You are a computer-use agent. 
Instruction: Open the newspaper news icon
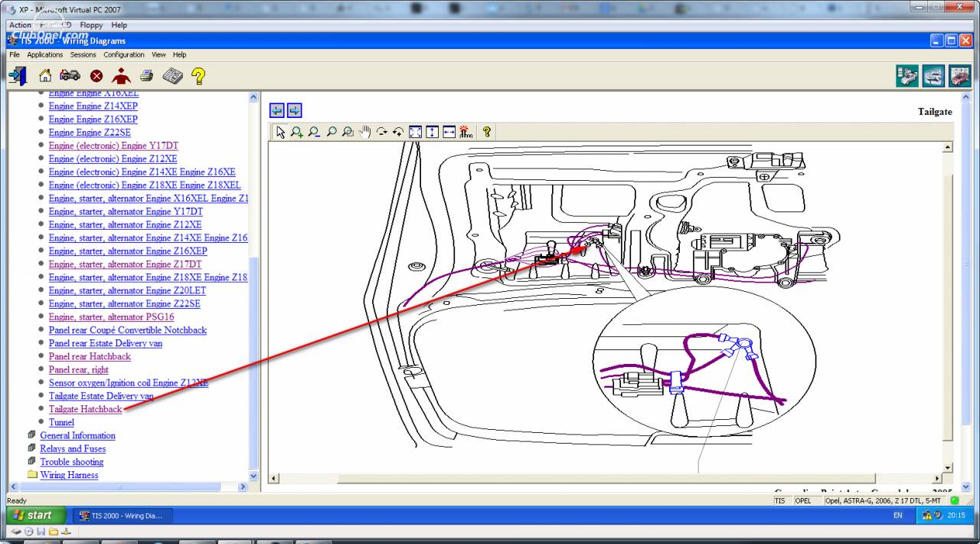(172, 76)
